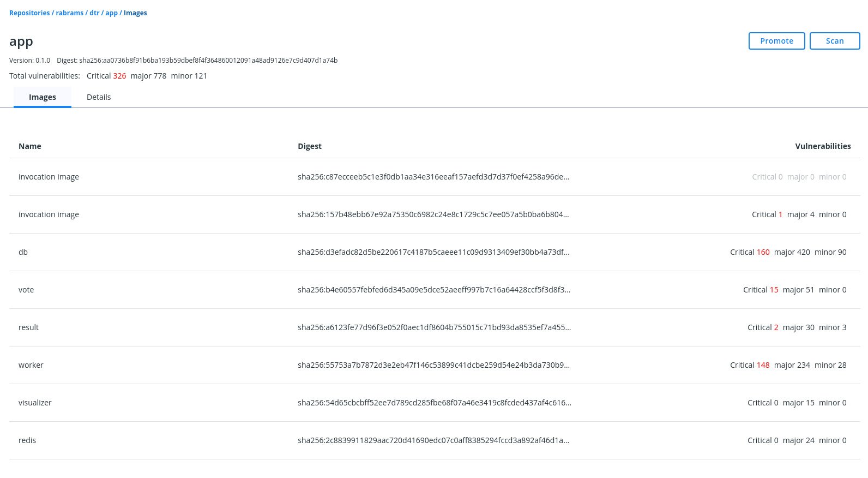Switch to the Details tab

(99, 97)
